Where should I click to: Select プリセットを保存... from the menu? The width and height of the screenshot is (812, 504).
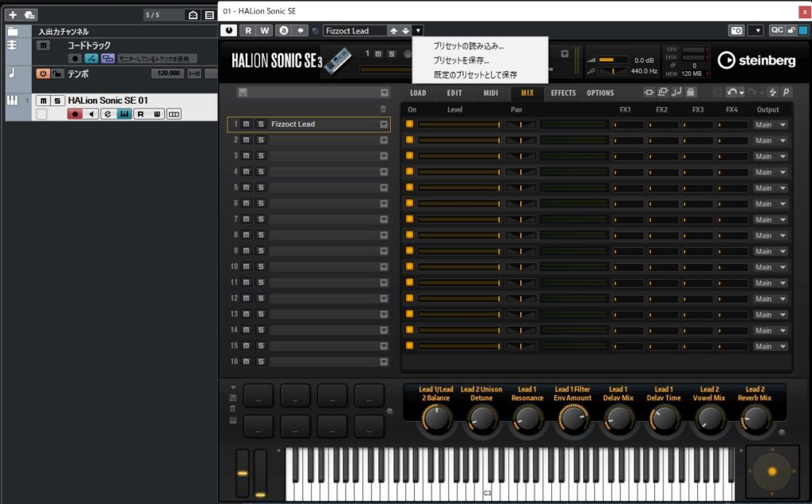(x=461, y=60)
